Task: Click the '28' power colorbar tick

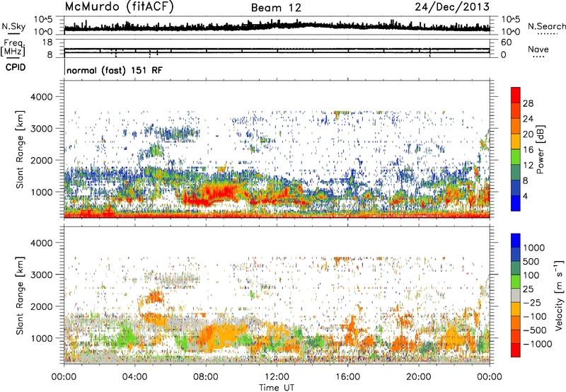Action: pos(528,103)
